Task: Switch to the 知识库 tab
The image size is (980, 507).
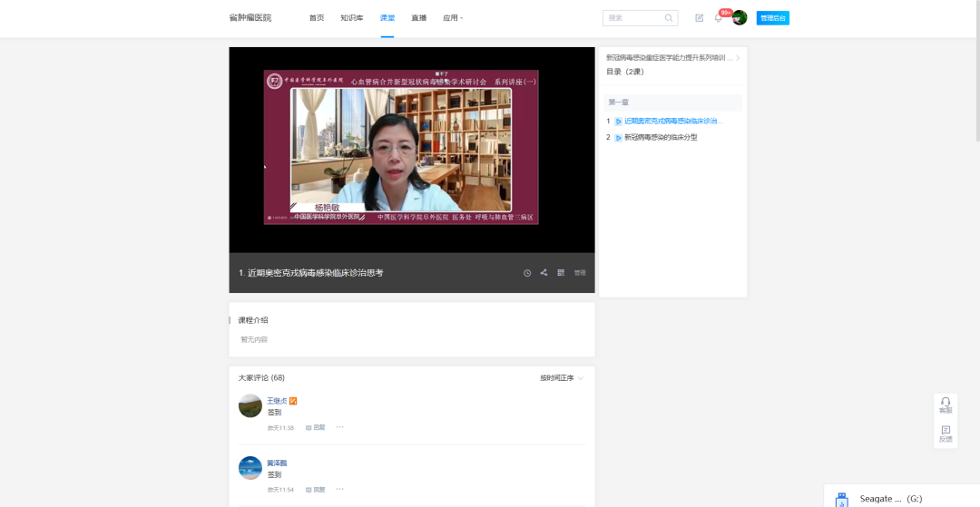Action: click(352, 18)
